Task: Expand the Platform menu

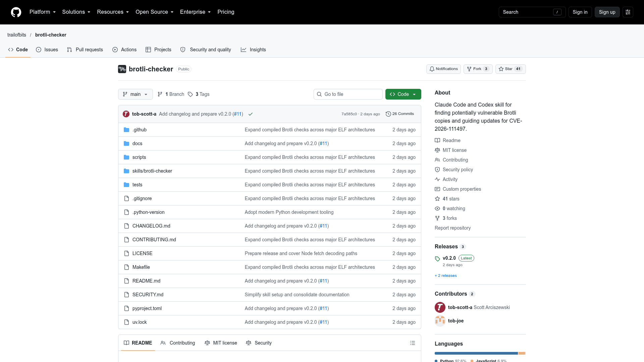Action: pos(43,12)
